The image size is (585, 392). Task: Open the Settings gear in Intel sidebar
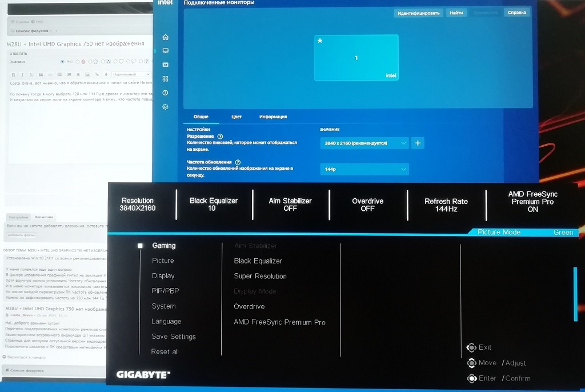(165, 107)
